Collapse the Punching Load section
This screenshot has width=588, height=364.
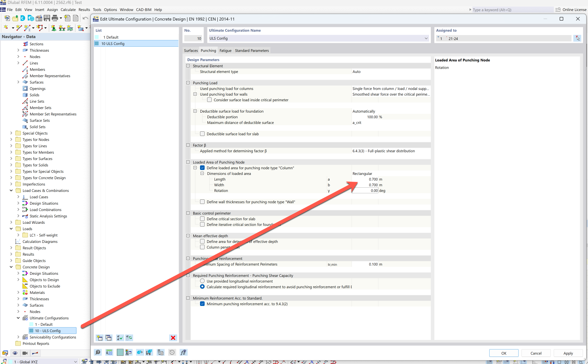pyautogui.click(x=188, y=83)
